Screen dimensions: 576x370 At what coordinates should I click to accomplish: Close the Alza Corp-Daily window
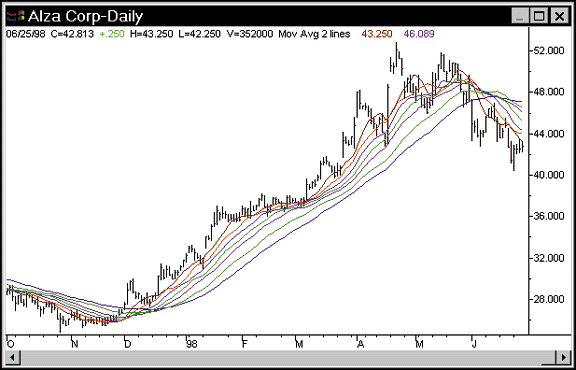tap(559, 16)
